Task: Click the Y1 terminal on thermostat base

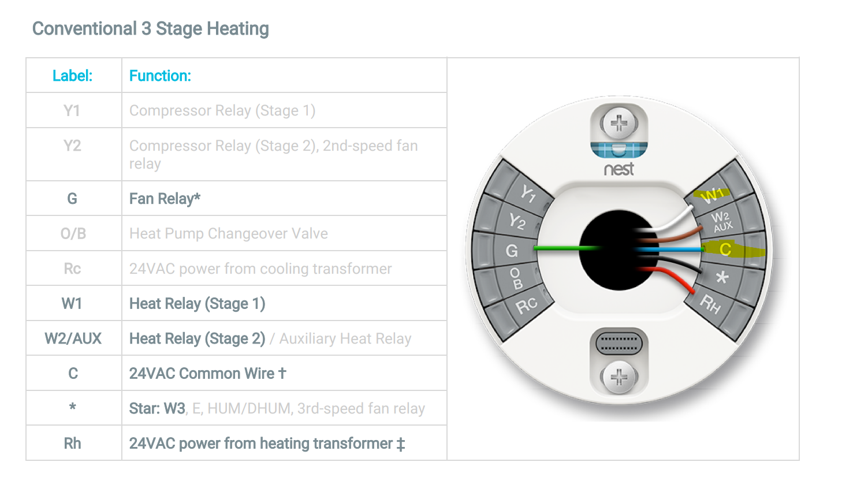Action: (527, 193)
